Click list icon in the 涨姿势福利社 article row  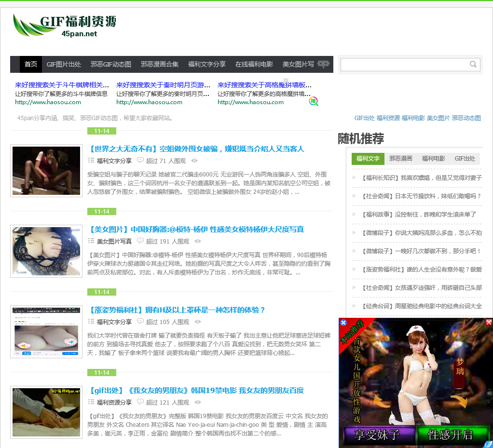(x=91, y=321)
